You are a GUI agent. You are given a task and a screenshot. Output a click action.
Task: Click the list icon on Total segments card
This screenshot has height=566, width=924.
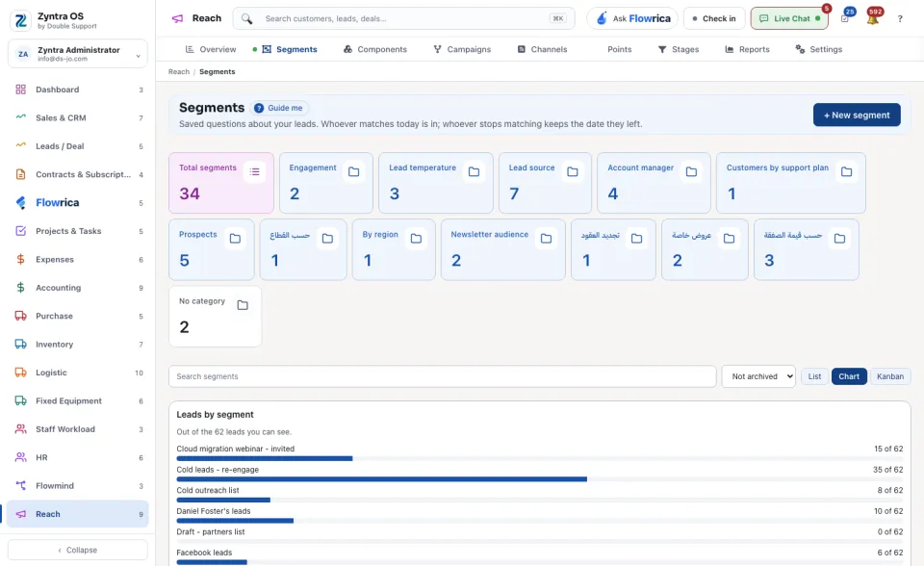pyautogui.click(x=254, y=171)
